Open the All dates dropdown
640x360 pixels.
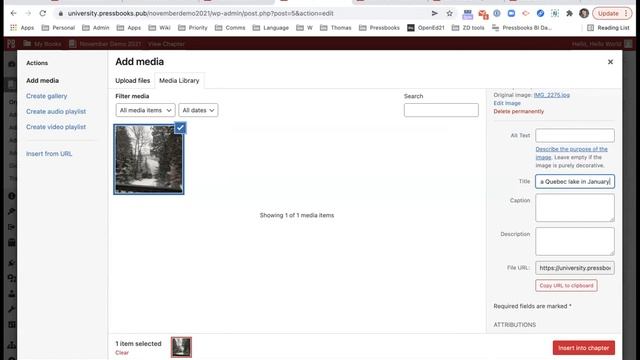(x=198, y=110)
